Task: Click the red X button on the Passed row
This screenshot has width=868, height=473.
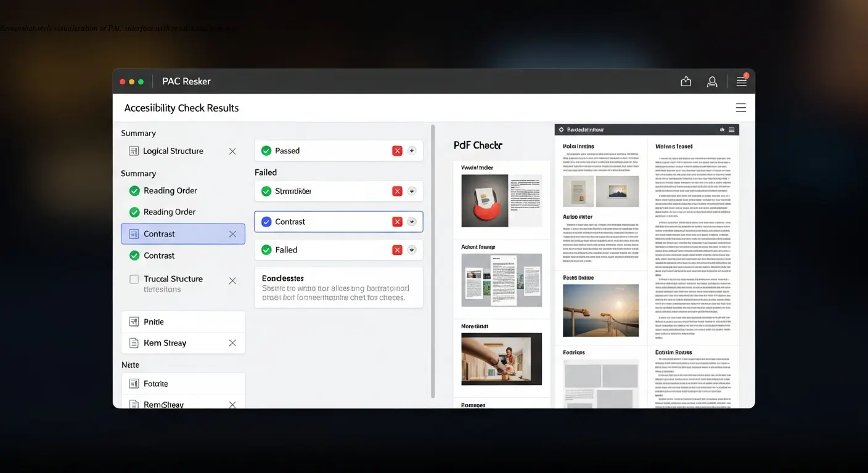Action: [397, 150]
